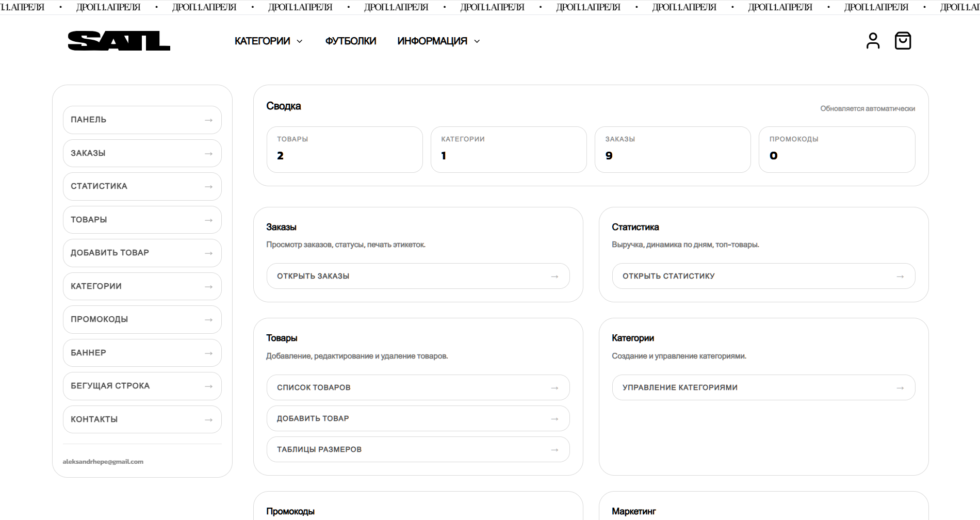Click arrow icon on Контакты sidebar item
980x520 pixels.
pyautogui.click(x=208, y=420)
